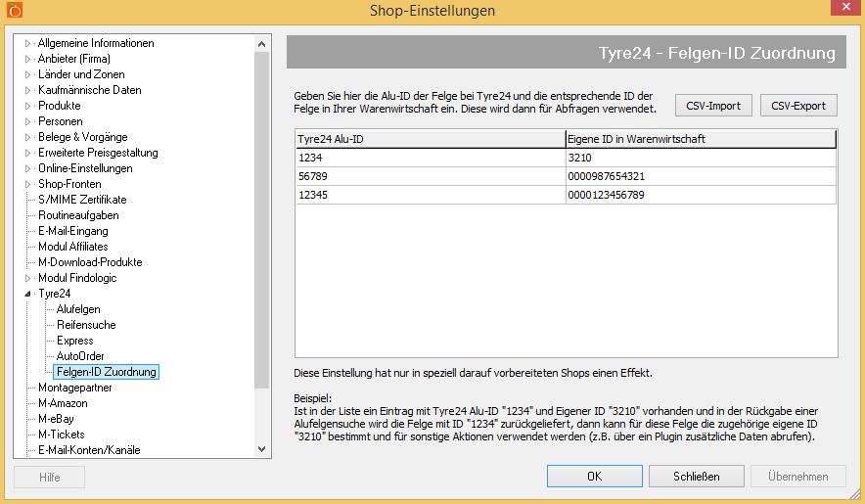Select own ID cell 0000987654321
The image size is (865, 504).
(702, 177)
